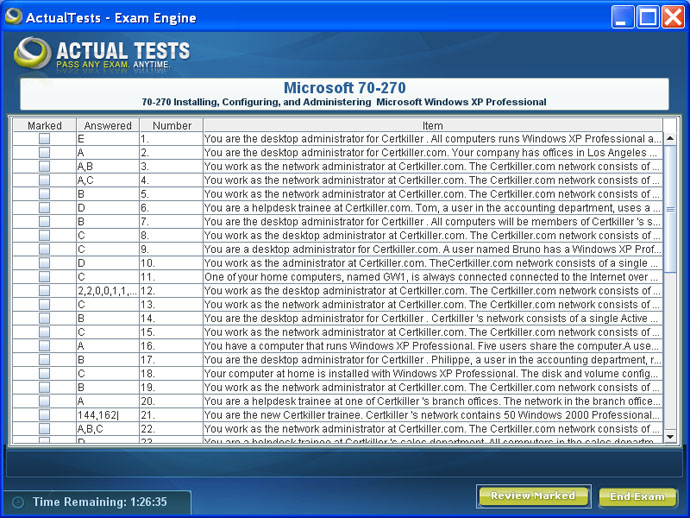Open question 11 about home computer GW1
This screenshot has height=518, width=690.
[x=433, y=277]
